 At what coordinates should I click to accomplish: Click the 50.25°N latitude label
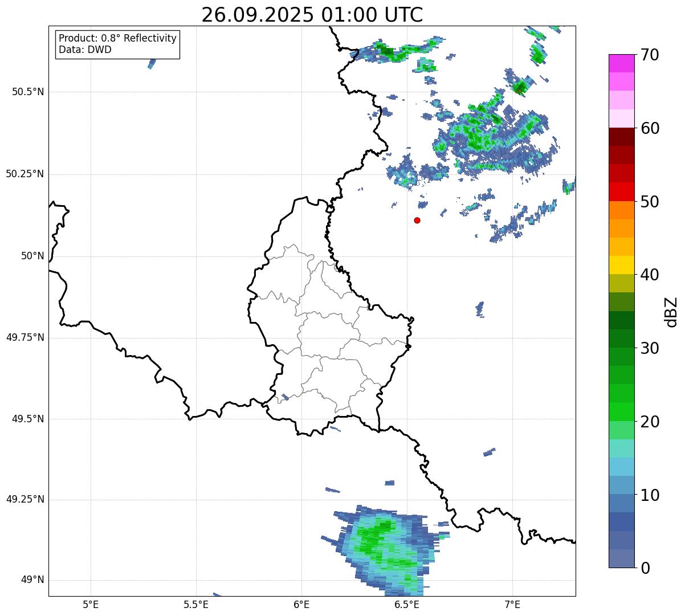click(x=25, y=174)
